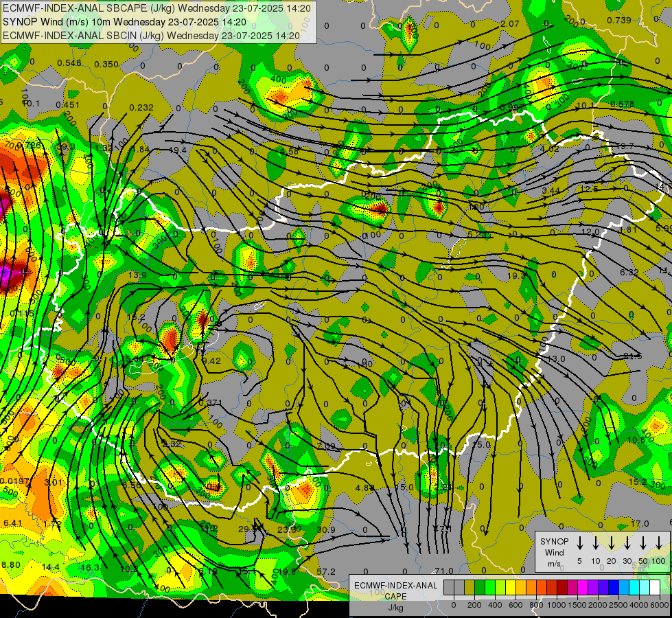
Task: Click the map value 71.0
Action: pyautogui.click(x=444, y=571)
